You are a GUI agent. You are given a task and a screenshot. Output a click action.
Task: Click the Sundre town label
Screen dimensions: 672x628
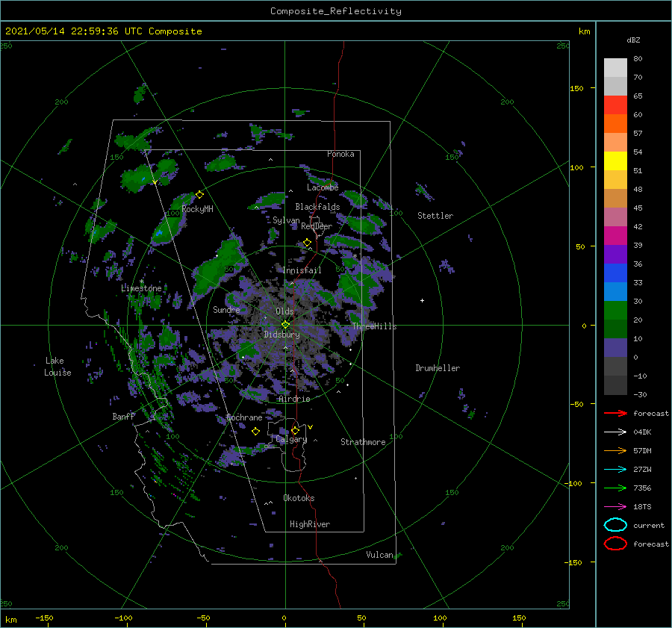pyautogui.click(x=226, y=309)
